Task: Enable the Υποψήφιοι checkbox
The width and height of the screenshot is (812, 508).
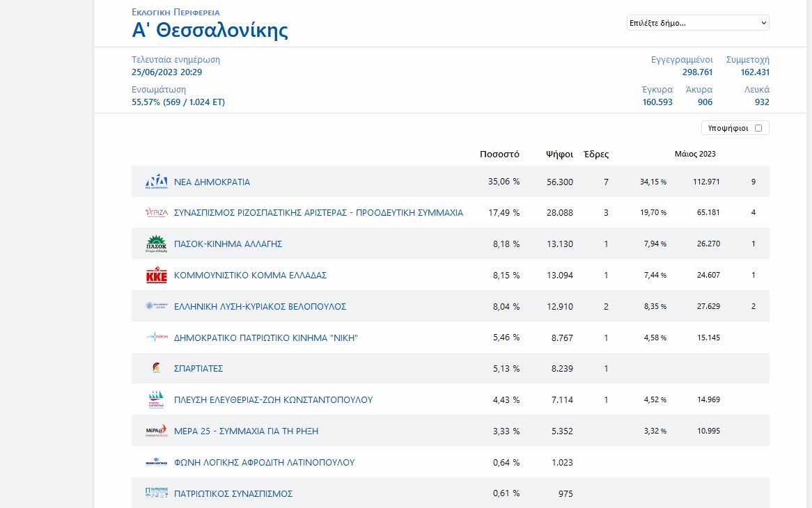Action: click(758, 128)
